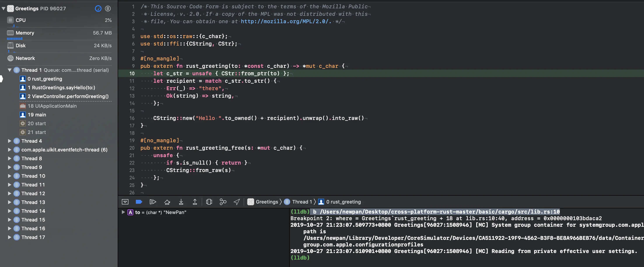Image resolution: width=644 pixels, height=267 pixels.
Task: Expand Thread 4 in the navigator
Action: tap(9, 141)
